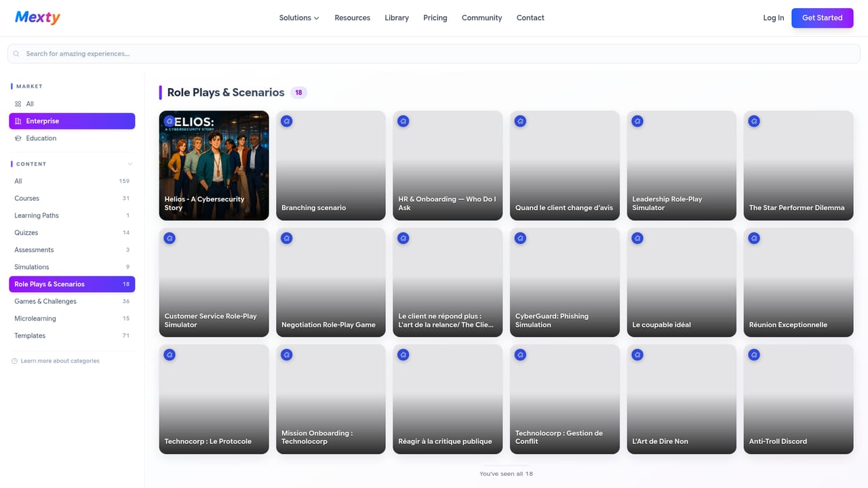Click the Mexty logo
Screen dimensions: 868x488
click(x=37, y=18)
